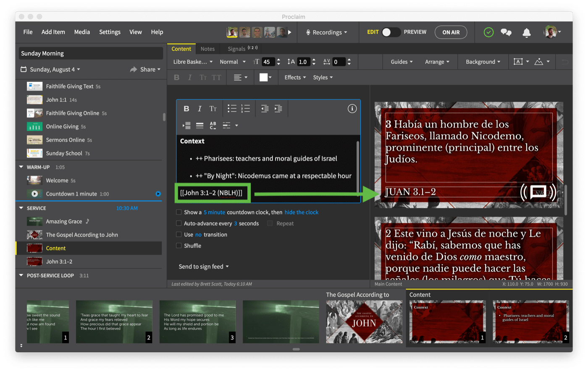Enable the countdown clock checkbox
This screenshot has height=371, width=588.
[x=179, y=212]
